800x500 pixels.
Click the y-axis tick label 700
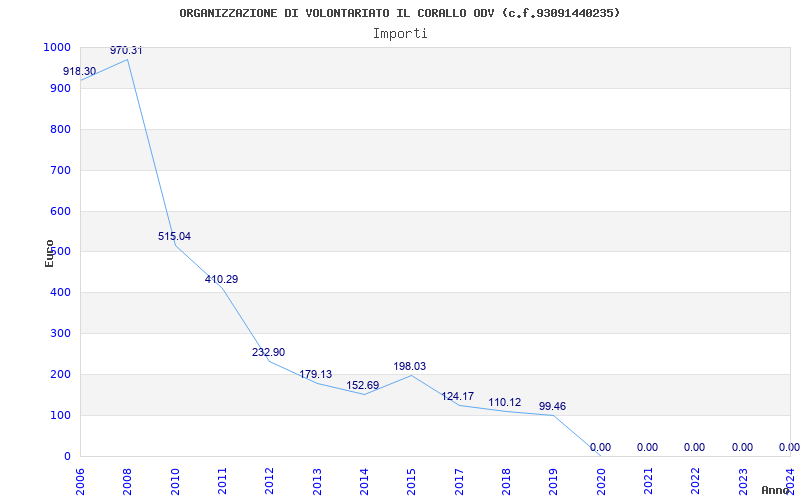[60, 170]
